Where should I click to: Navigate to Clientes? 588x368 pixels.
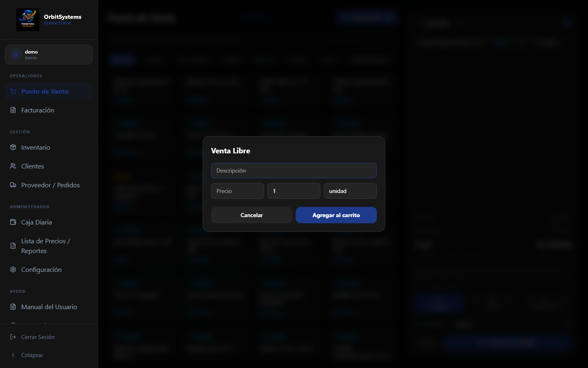(x=49, y=166)
